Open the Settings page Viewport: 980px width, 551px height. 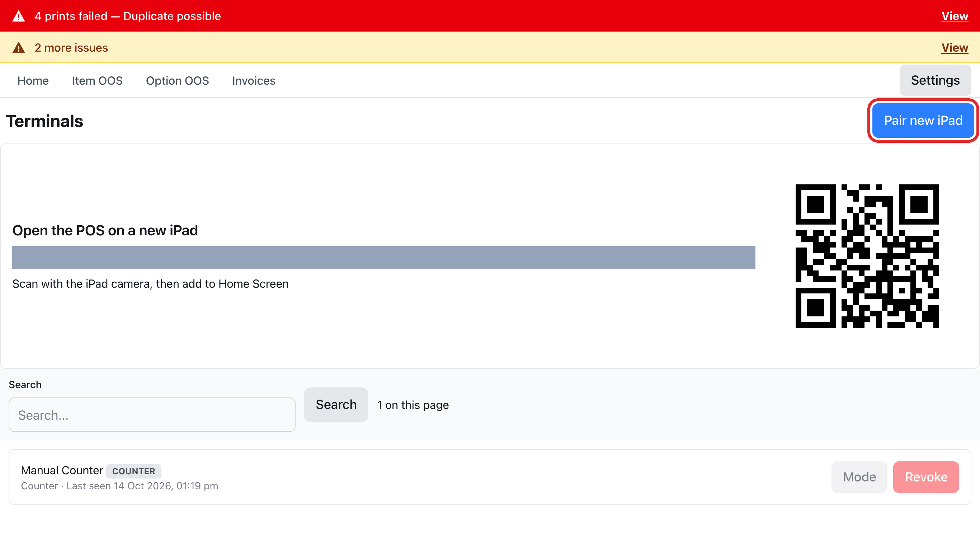935,80
